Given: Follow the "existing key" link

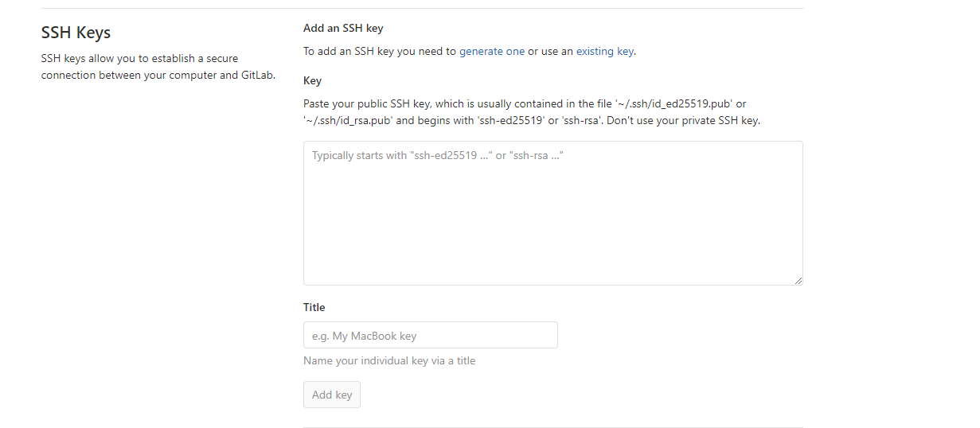Looking at the screenshot, I should pos(605,51).
